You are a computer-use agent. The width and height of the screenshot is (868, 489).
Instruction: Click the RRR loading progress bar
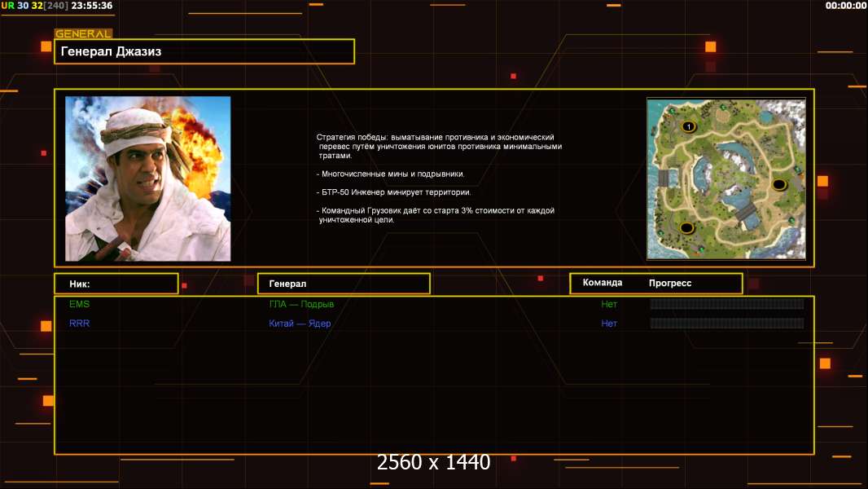(726, 324)
